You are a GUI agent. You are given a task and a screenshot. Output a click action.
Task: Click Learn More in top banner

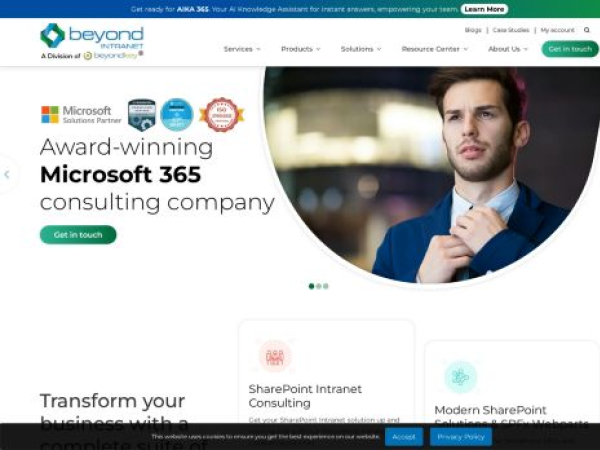point(484,9)
